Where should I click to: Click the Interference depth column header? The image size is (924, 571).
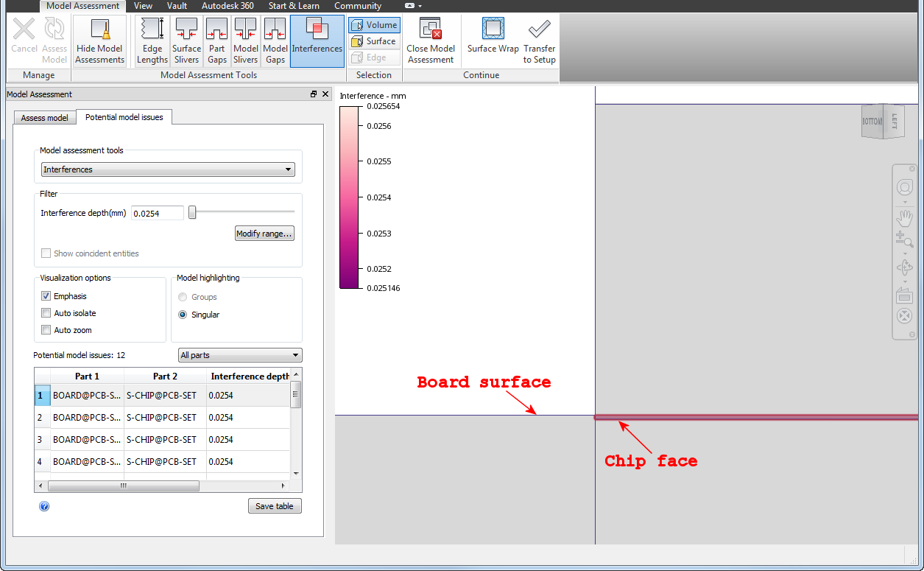pyautogui.click(x=249, y=376)
